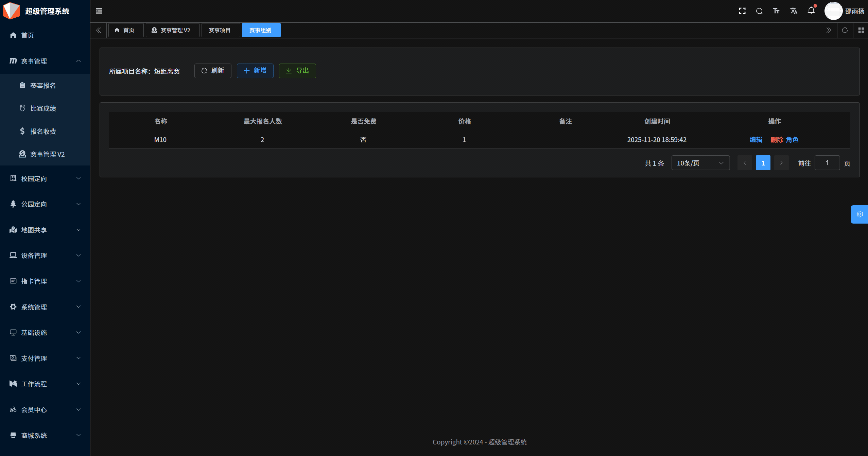Expand the 系统管理 sidebar menu
The width and height of the screenshot is (868, 456).
(45, 307)
